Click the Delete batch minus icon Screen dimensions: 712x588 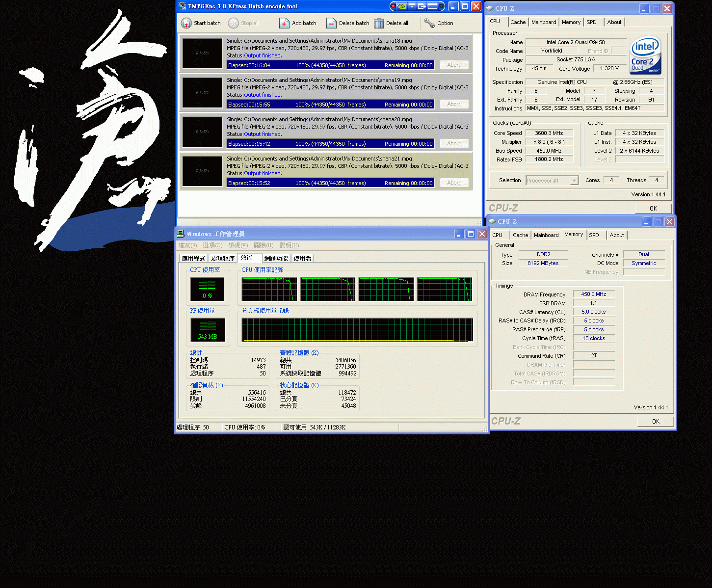[x=331, y=23]
